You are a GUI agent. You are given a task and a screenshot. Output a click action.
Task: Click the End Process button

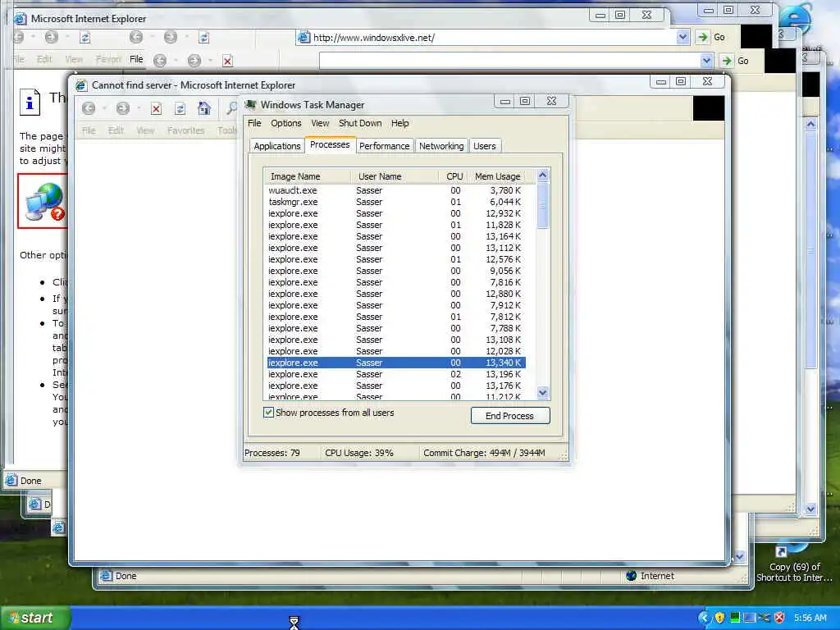[x=510, y=416]
